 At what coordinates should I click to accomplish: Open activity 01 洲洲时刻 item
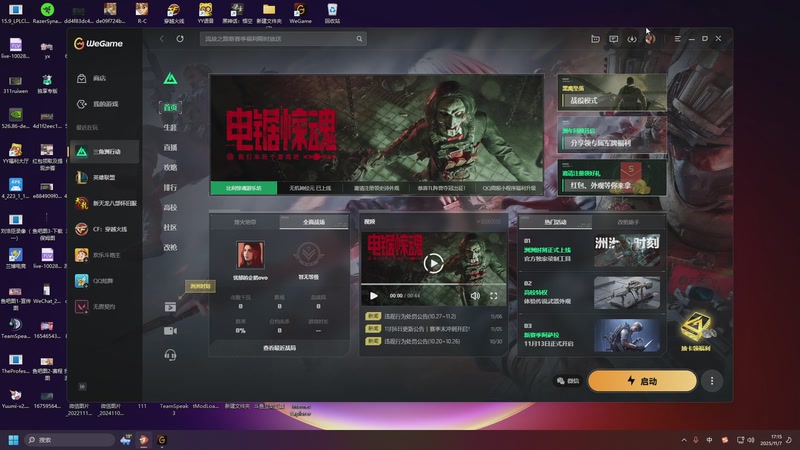[592, 250]
